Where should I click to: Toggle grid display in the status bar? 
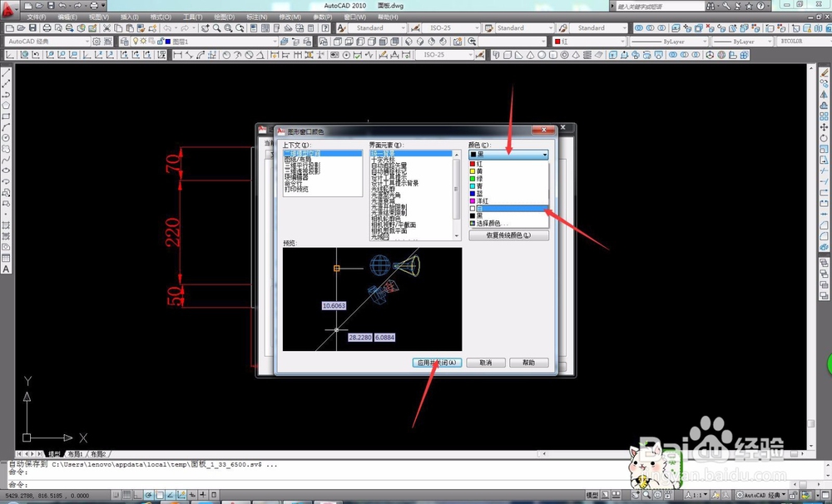click(126, 495)
